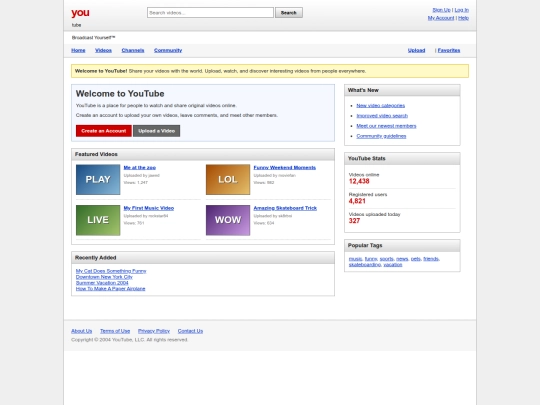Click the registered users count '4,821'
Screen dimensions: 540x405
pos(357,201)
